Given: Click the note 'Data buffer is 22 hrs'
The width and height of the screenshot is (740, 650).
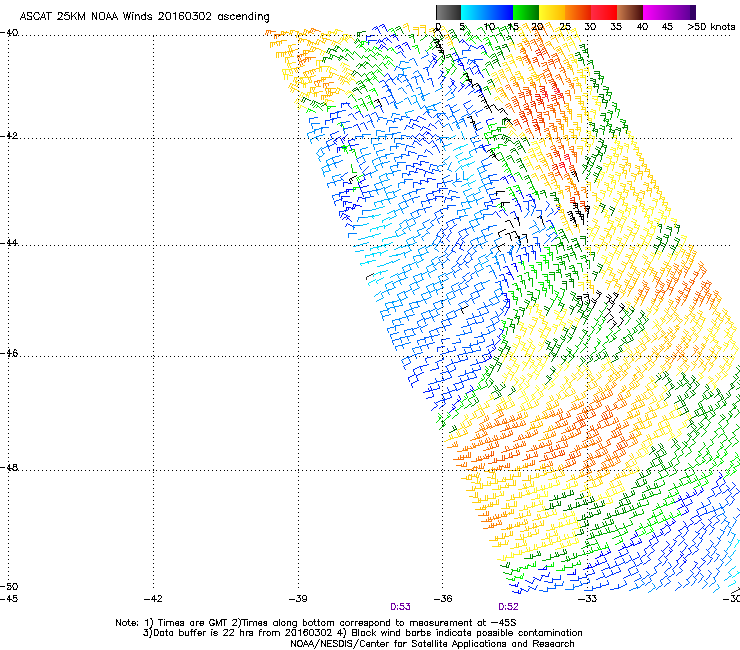Looking at the screenshot, I should tap(203, 633).
